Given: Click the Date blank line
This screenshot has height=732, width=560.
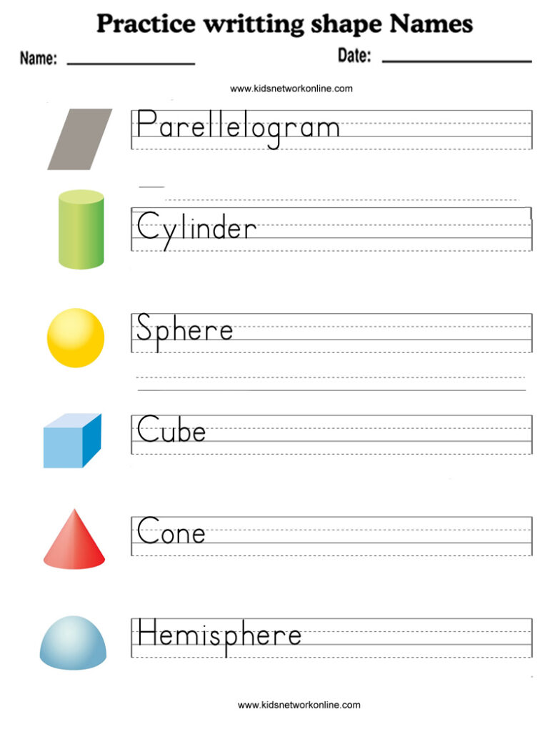Looking at the screenshot, I should coord(457,61).
